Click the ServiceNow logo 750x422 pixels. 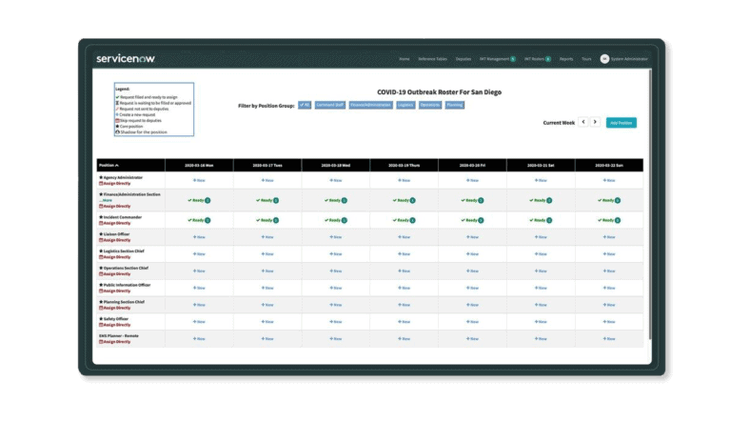click(125, 58)
